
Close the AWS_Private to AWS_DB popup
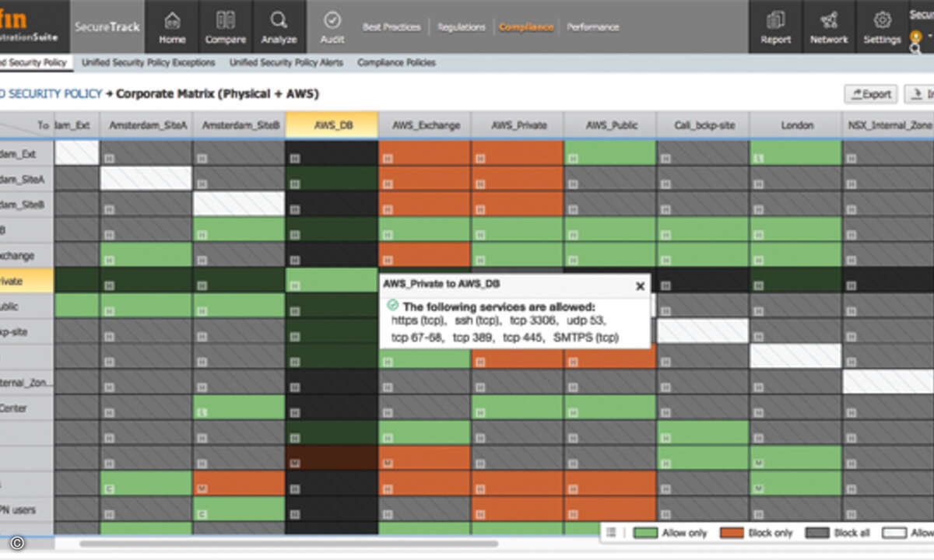coord(640,286)
